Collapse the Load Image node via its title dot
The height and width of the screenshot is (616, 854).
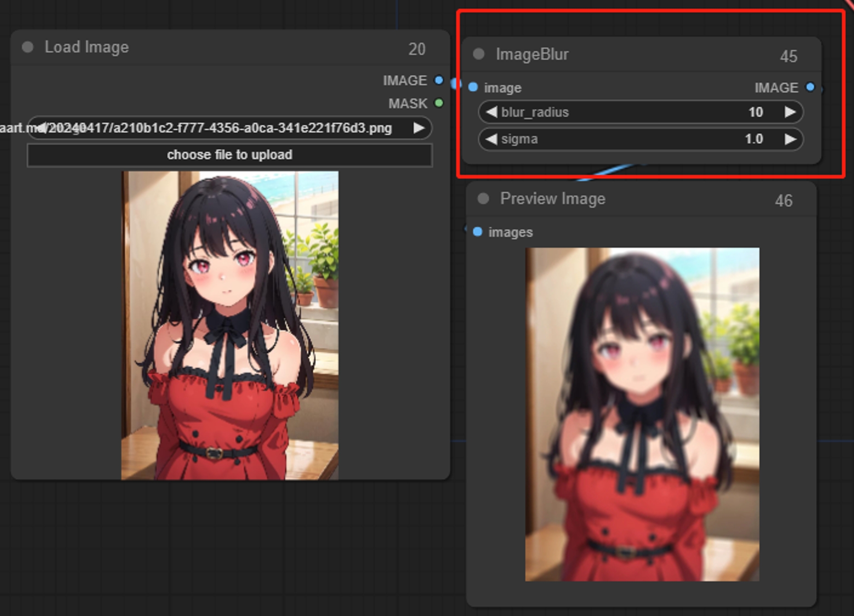coord(27,46)
